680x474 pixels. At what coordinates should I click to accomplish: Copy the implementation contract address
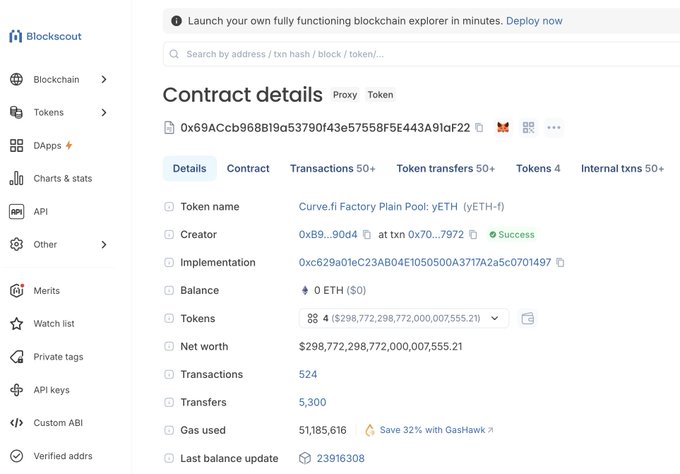tap(560, 263)
